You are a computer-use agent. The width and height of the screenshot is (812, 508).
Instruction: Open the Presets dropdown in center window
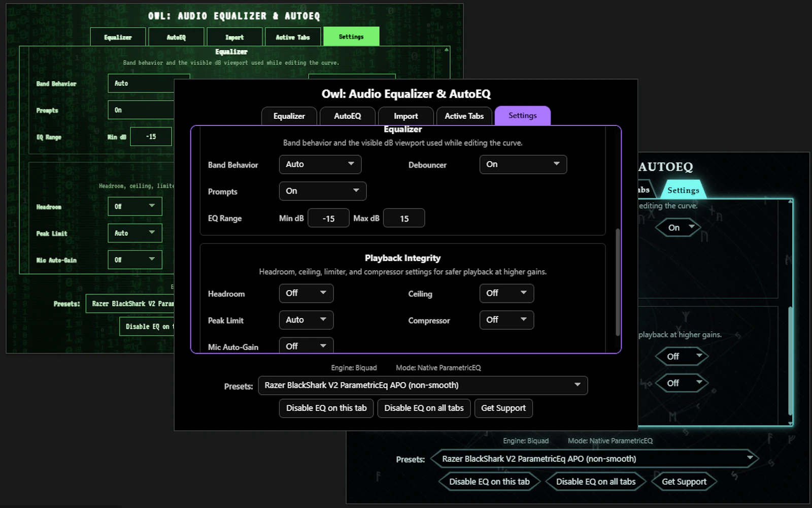(423, 385)
